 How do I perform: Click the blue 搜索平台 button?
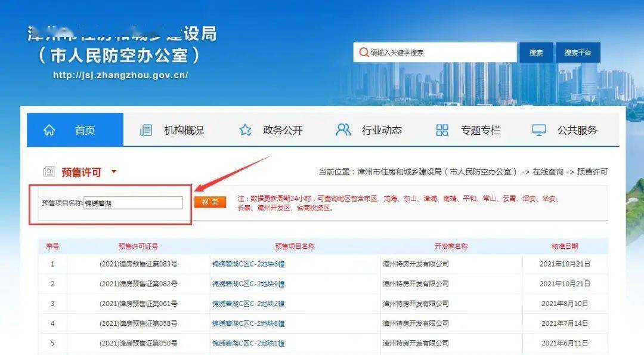(578, 52)
